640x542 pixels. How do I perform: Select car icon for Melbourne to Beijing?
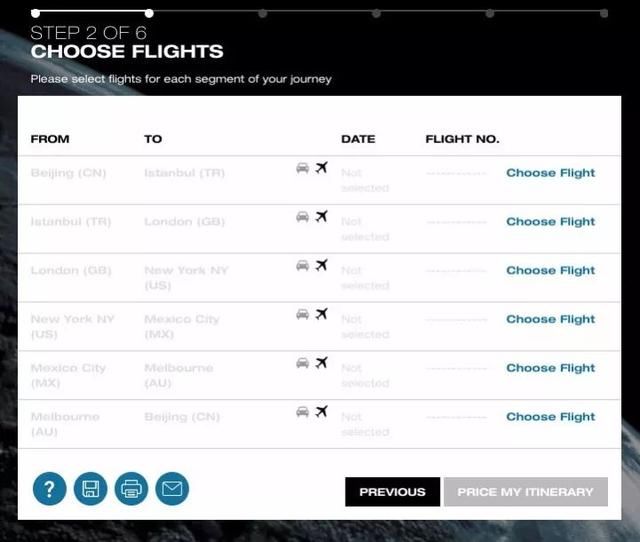pos(302,411)
